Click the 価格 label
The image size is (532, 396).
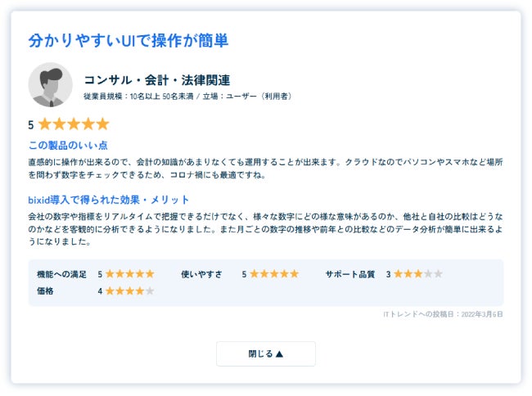coord(45,290)
